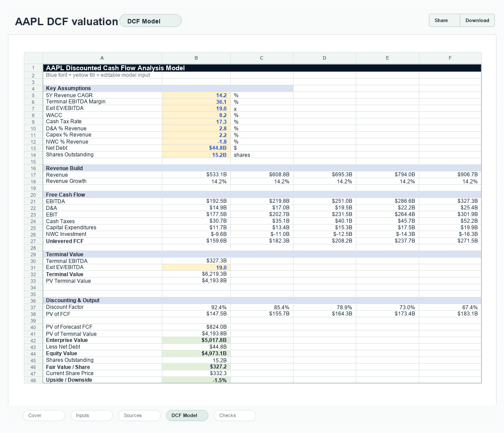
Task: Select the PV of Forecast FCF cell $824.0B
Action: coord(196,327)
